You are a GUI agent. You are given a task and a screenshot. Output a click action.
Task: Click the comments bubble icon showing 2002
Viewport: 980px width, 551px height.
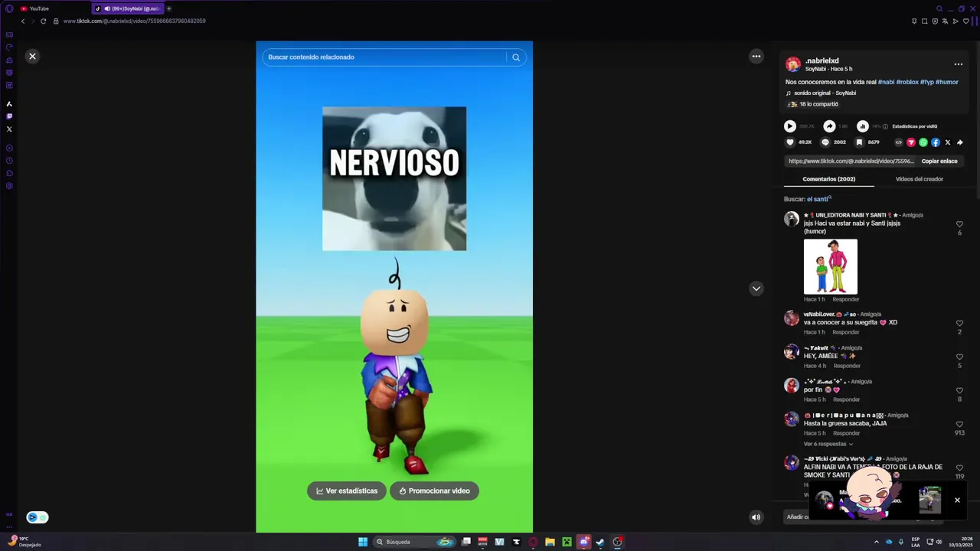click(825, 142)
